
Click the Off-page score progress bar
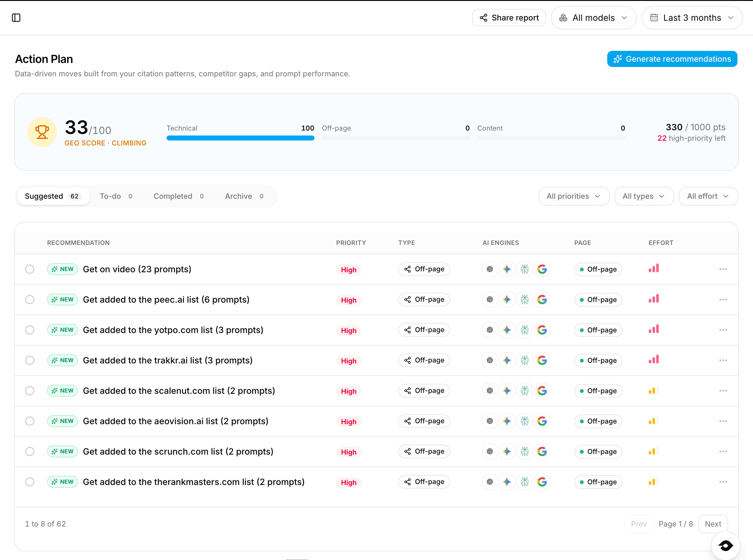396,138
